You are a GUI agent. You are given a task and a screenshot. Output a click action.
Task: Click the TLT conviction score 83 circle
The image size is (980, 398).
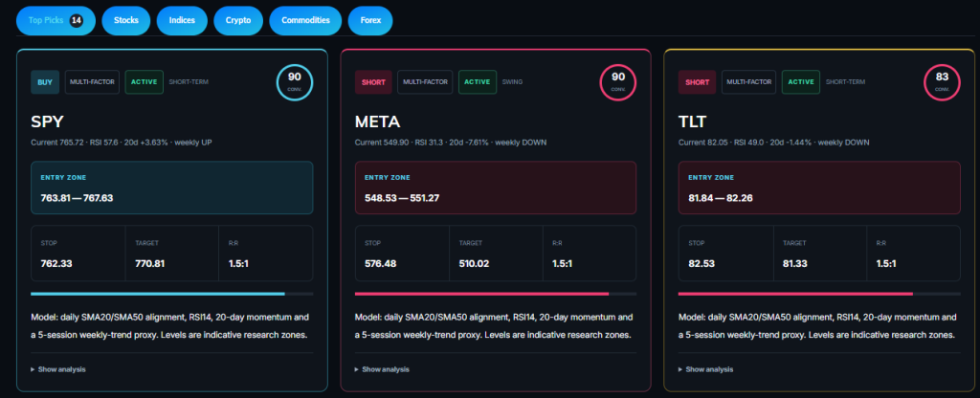point(942,82)
